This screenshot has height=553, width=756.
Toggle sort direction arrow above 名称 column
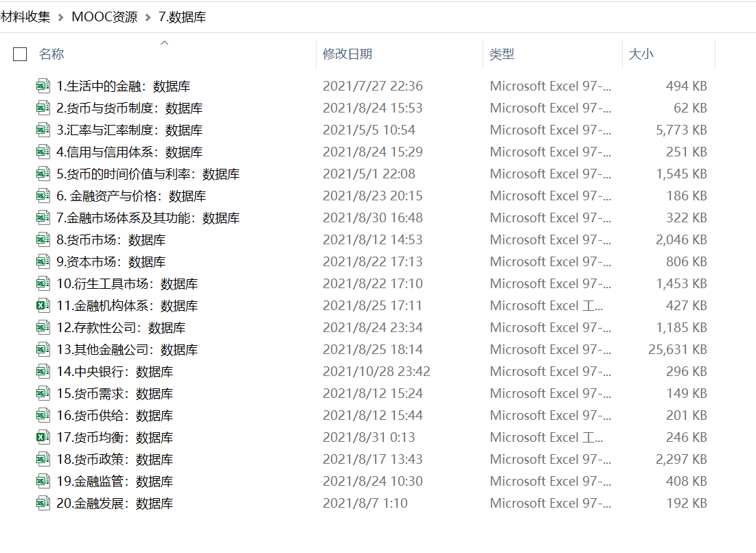pyautogui.click(x=164, y=43)
